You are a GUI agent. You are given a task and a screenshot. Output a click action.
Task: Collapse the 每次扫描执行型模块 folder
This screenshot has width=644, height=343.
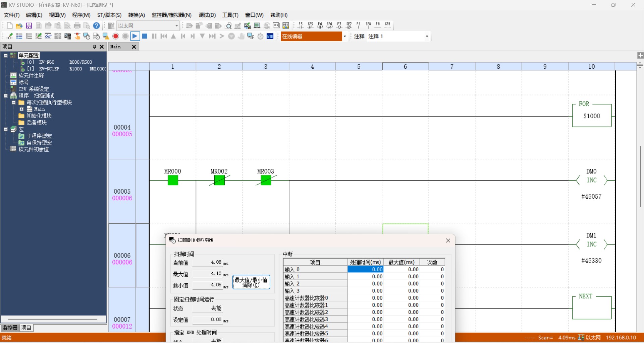(x=14, y=102)
